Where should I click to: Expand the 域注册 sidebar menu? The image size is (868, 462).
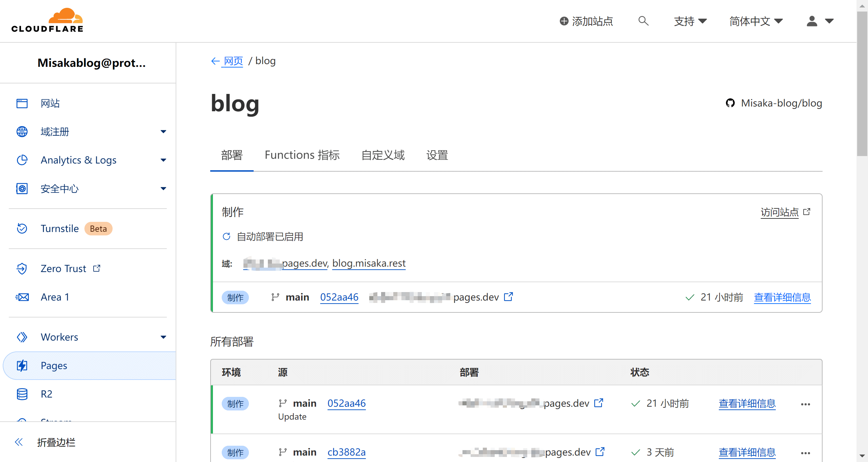[163, 132]
